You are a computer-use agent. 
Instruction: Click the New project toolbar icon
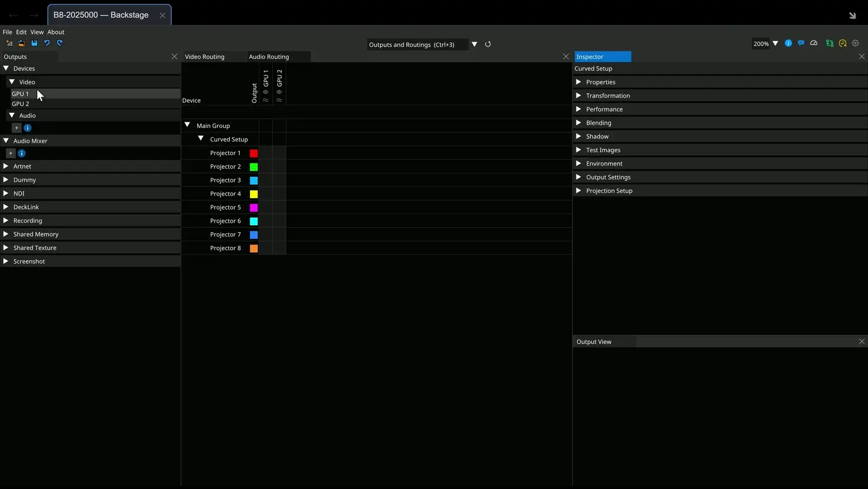click(x=9, y=43)
